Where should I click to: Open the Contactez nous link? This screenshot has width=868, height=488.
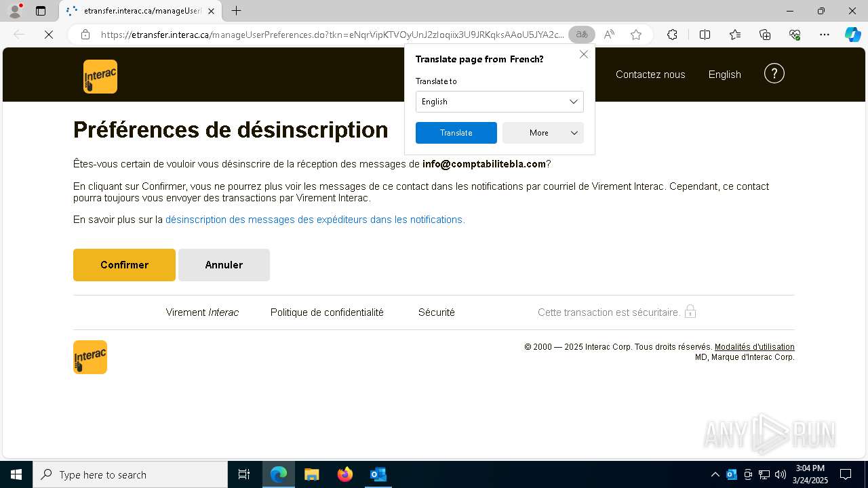pos(650,75)
